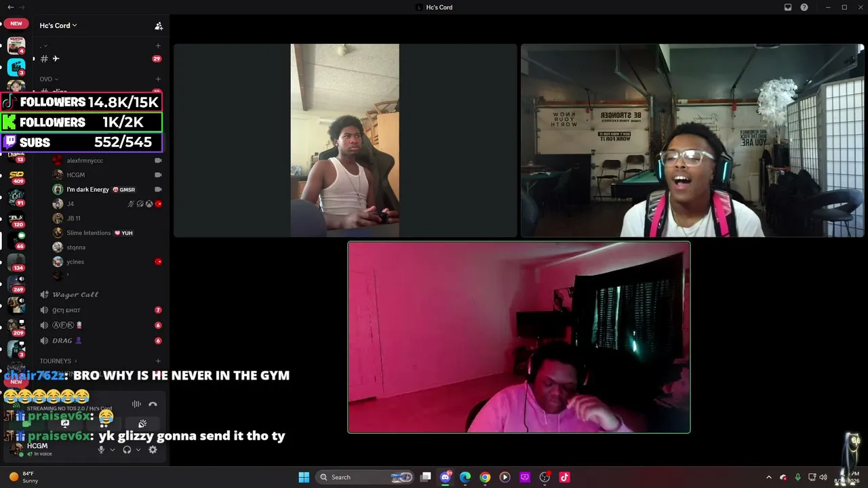Open OBS Studio from the taskbar
868x488 pixels.
(545, 477)
